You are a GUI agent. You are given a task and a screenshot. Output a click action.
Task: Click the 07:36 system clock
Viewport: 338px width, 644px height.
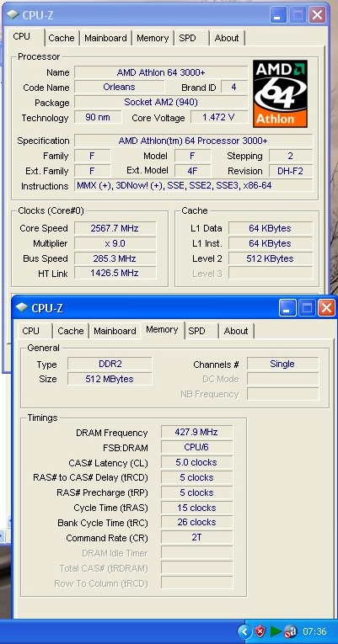(314, 631)
